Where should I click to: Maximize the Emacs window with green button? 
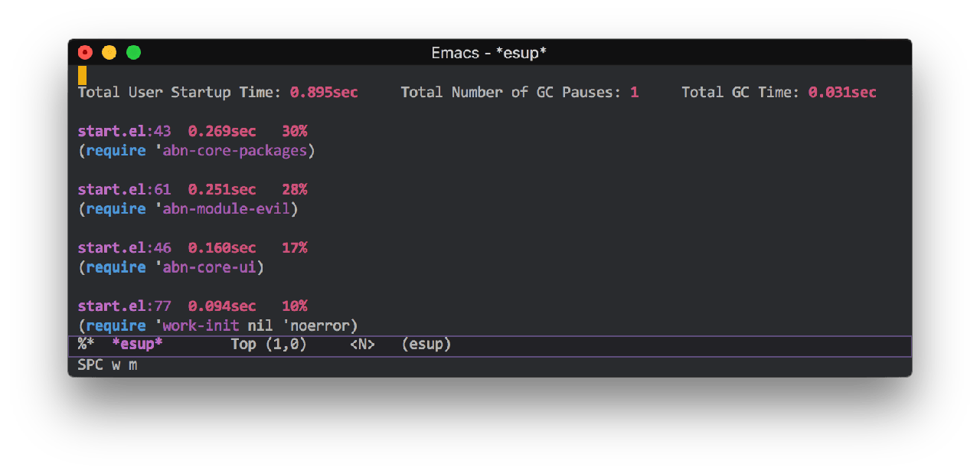point(133,53)
